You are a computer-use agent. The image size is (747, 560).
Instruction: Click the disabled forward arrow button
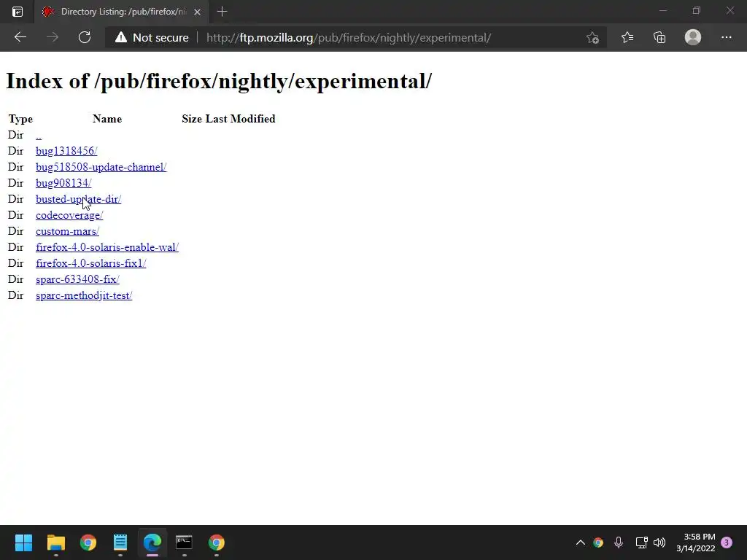tap(53, 37)
